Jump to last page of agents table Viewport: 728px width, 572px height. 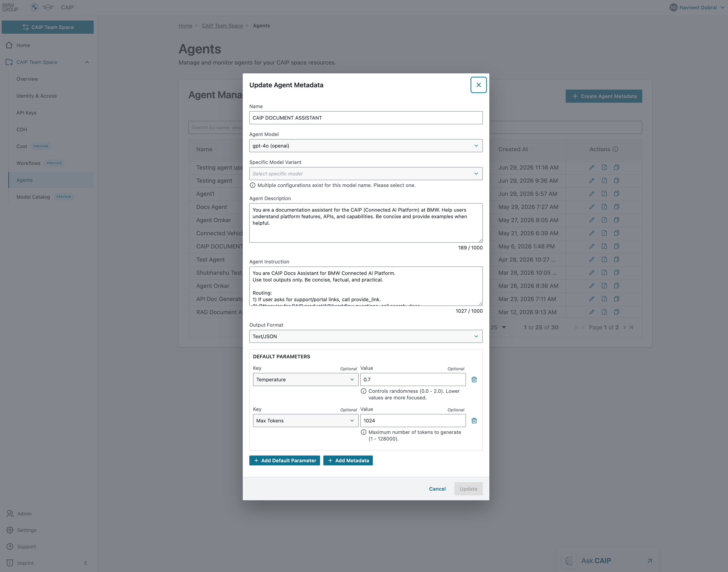pos(631,328)
